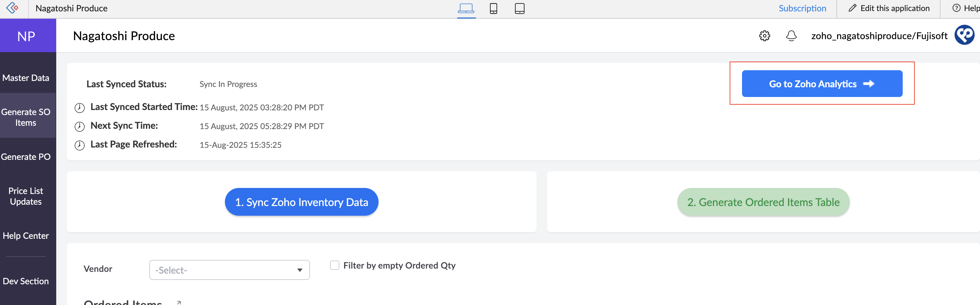
Task: Open Ordered Items pop-out arrow icon
Action: pyautogui.click(x=179, y=302)
